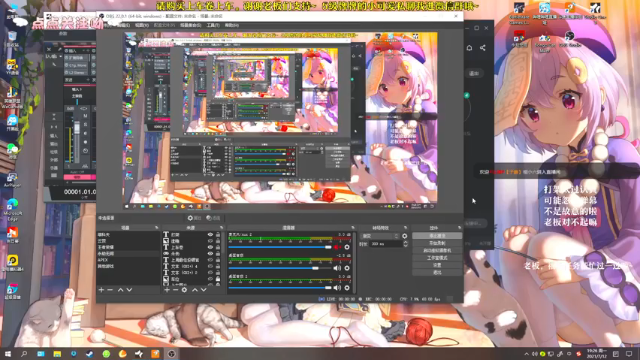
Task: Toggle the lock on the 上车卷 source
Action: click(x=218, y=247)
